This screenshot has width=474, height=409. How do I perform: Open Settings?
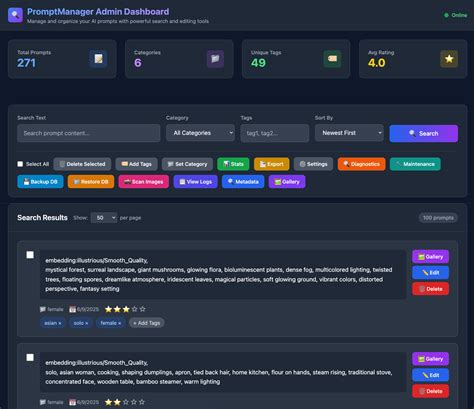click(x=313, y=164)
